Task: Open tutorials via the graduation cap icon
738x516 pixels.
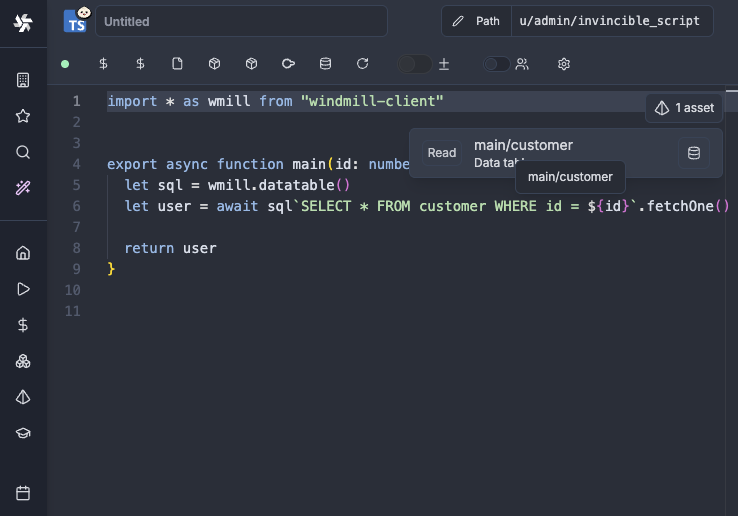Action: coord(23,433)
